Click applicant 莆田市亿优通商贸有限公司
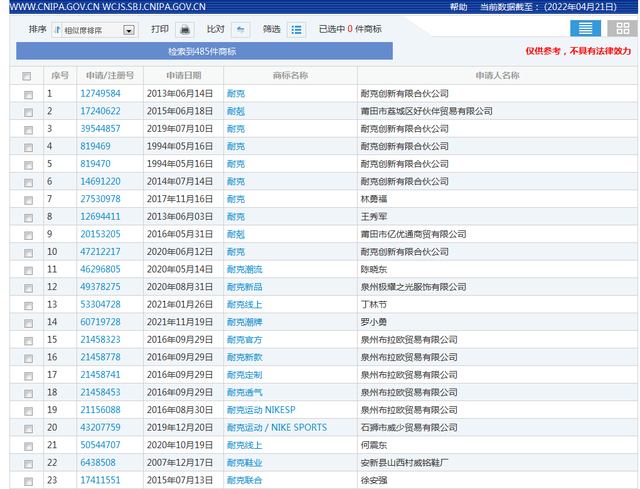 pos(413,234)
